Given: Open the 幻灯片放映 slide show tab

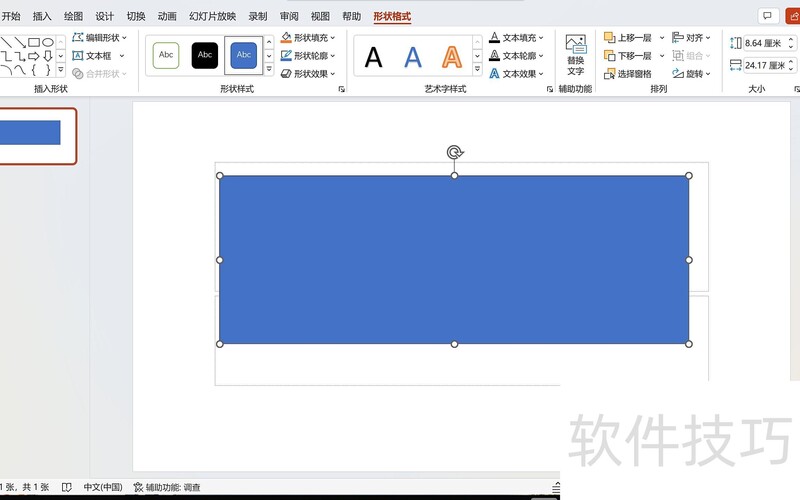Looking at the screenshot, I should point(212,16).
